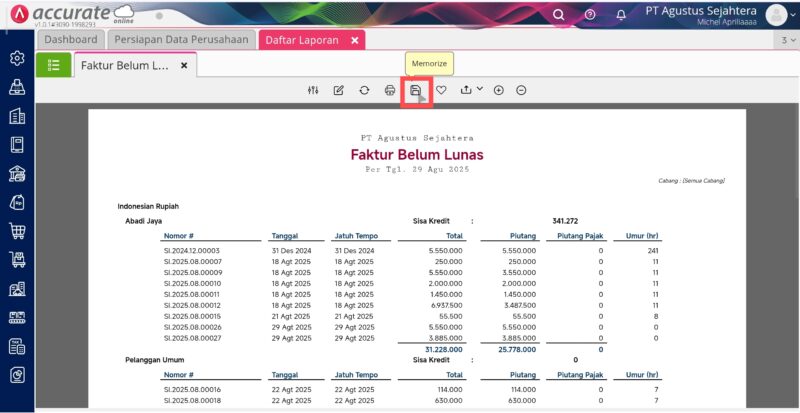Screen dimensions: 800x413
Task: Open the notifications bell
Action: [621, 15]
